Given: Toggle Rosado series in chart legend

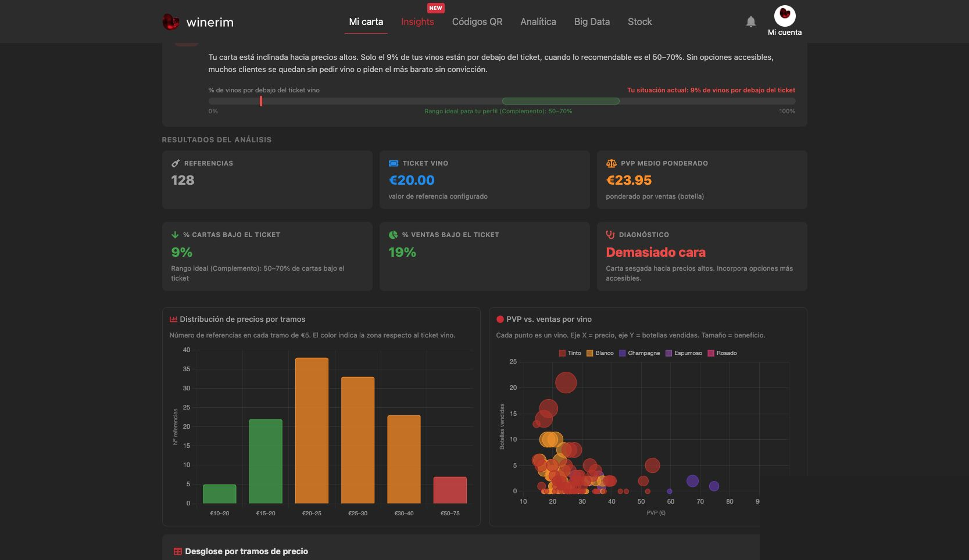Looking at the screenshot, I should (x=722, y=353).
